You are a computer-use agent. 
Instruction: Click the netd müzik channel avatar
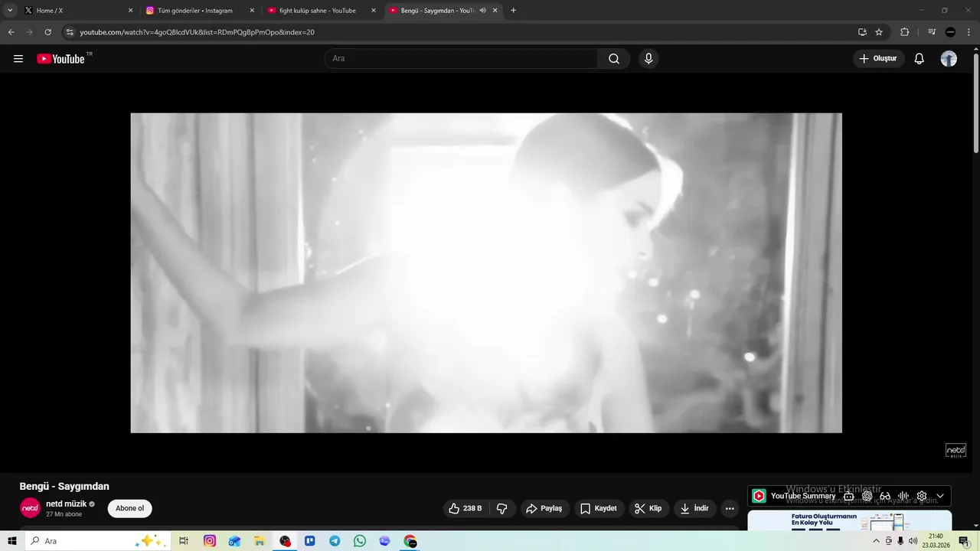30,508
